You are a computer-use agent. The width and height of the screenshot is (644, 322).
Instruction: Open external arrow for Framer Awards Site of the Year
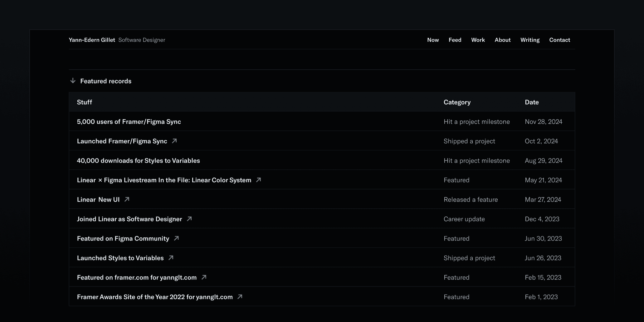[x=240, y=297]
